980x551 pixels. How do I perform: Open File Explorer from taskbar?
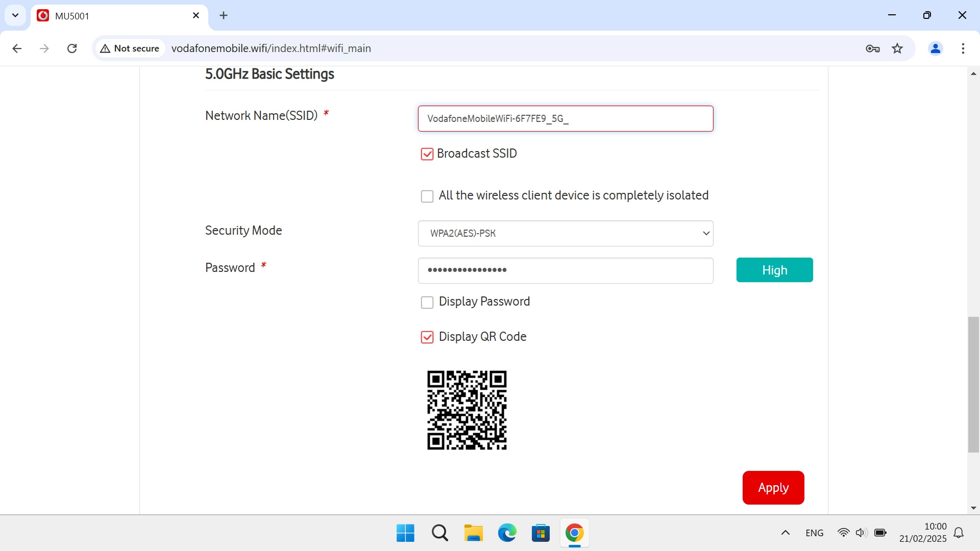(x=473, y=533)
